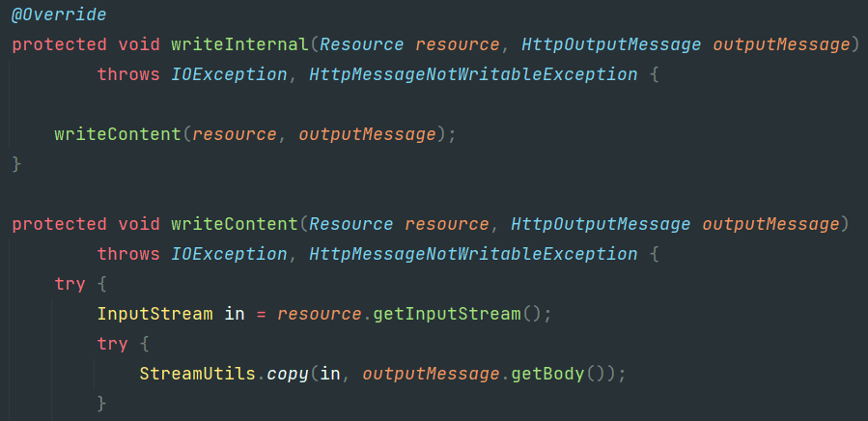
Task: Click the inner try keyword
Action: click(x=112, y=344)
